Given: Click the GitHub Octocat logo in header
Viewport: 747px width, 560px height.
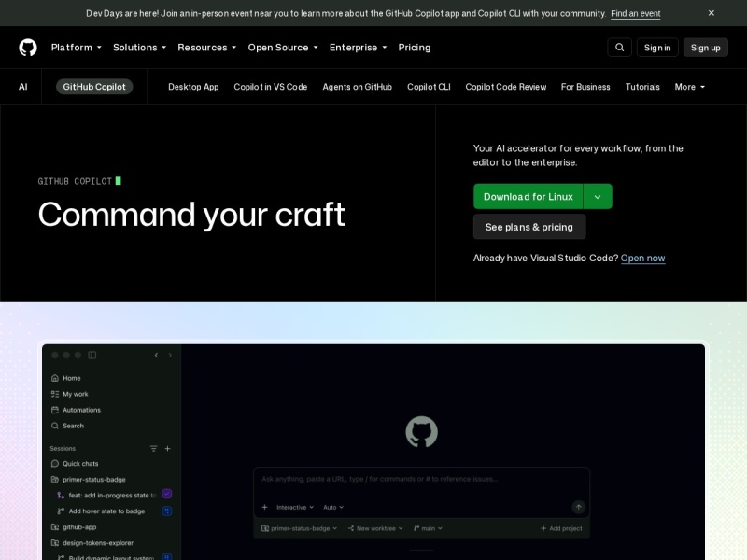Looking at the screenshot, I should 28,48.
